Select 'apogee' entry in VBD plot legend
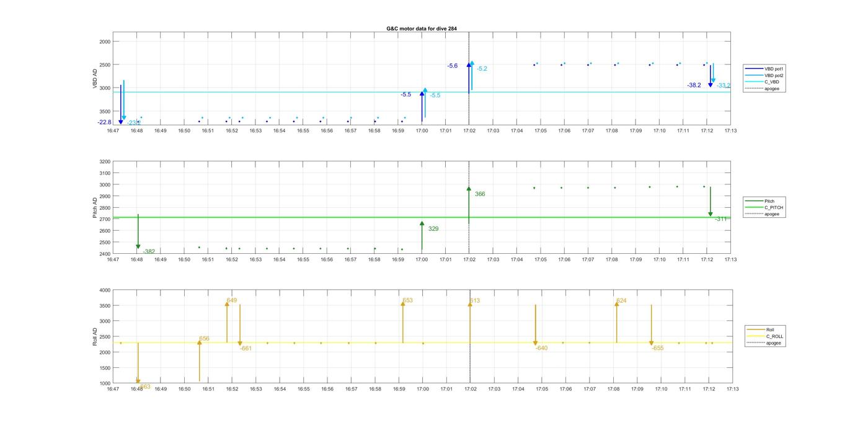 click(x=763, y=89)
